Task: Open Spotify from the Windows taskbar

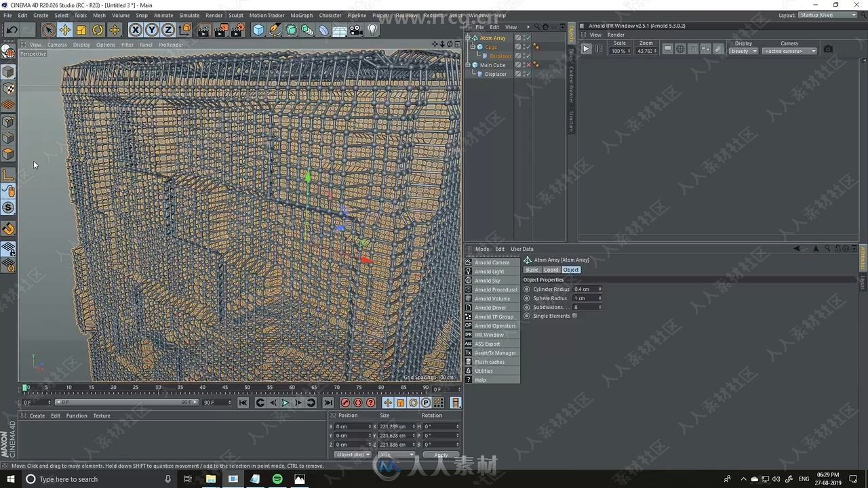Action: (277, 479)
